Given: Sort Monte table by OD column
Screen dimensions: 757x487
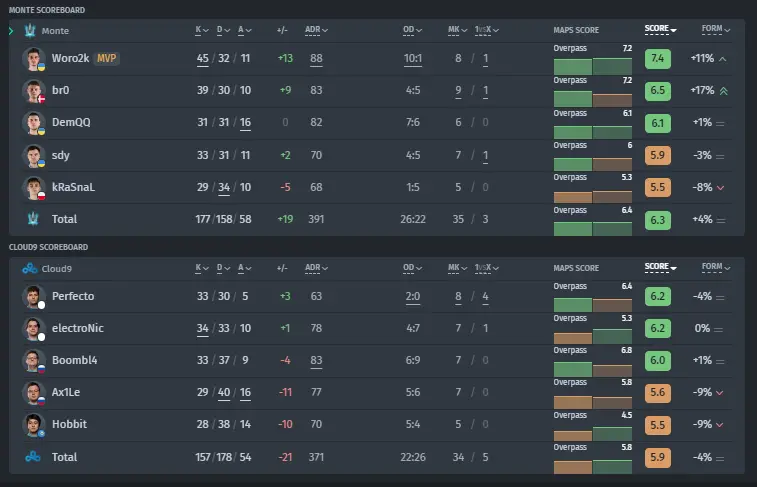Looking at the screenshot, I should point(412,30).
